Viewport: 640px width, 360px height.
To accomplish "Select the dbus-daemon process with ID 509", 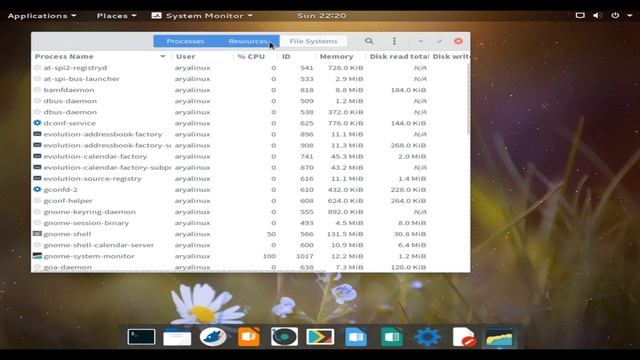I will pyautogui.click(x=250, y=101).
